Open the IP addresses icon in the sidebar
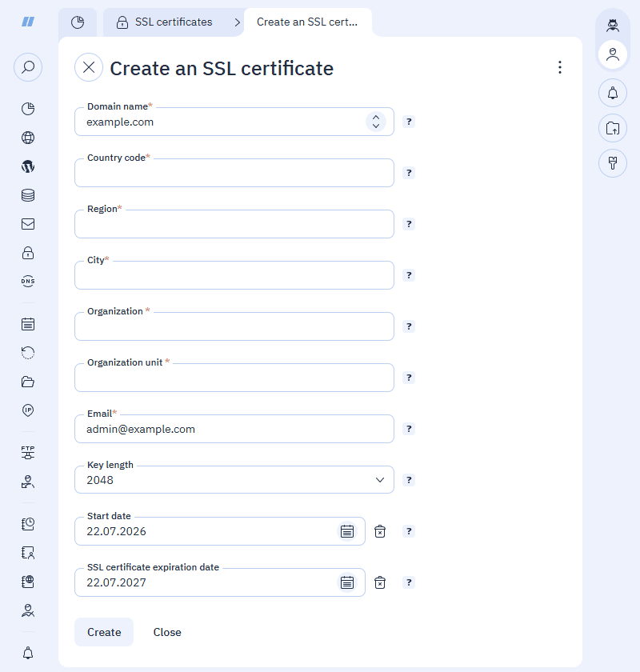 click(28, 410)
